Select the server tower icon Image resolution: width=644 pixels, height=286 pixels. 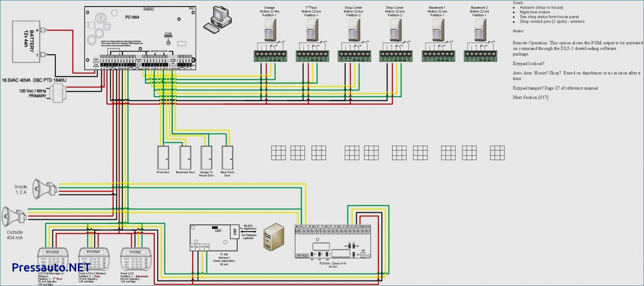(274, 237)
